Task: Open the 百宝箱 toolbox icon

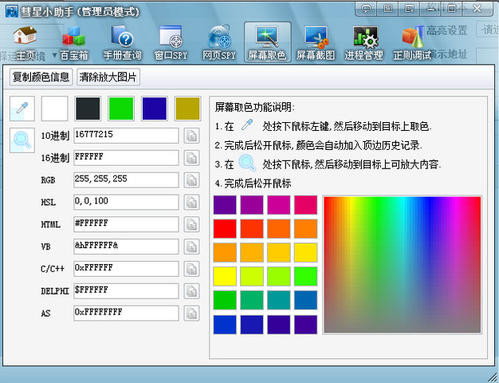Action: click(x=74, y=43)
